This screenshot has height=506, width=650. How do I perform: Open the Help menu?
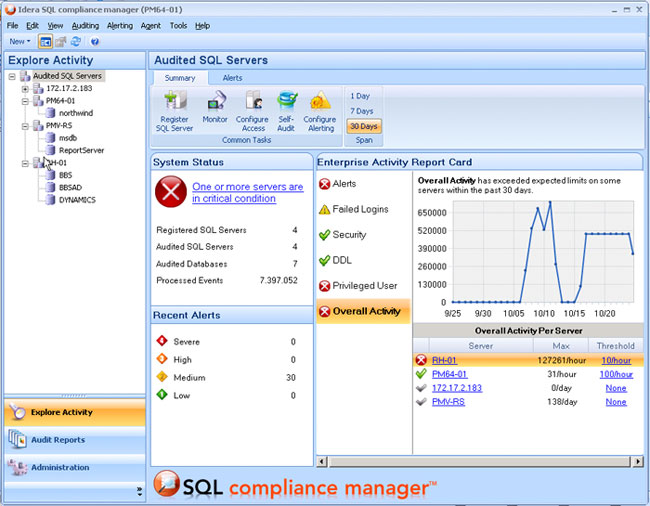pos(202,26)
